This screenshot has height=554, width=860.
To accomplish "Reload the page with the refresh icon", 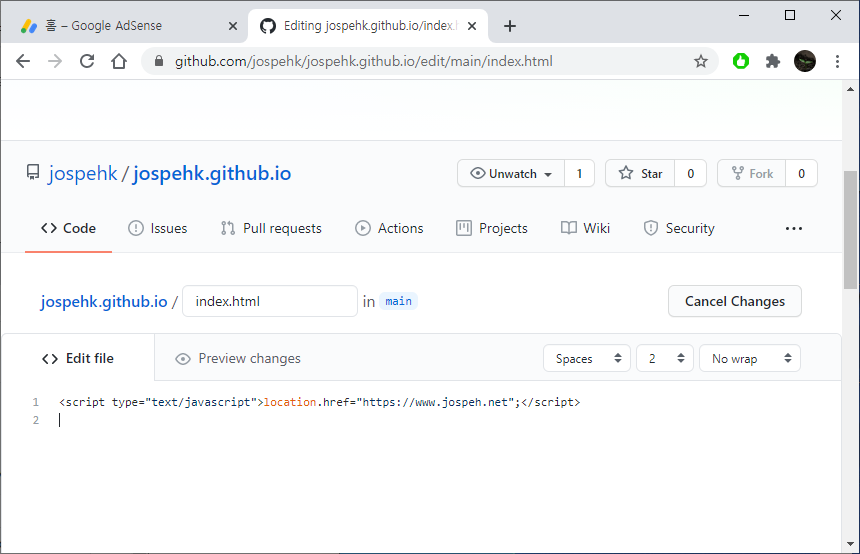I will (87, 61).
